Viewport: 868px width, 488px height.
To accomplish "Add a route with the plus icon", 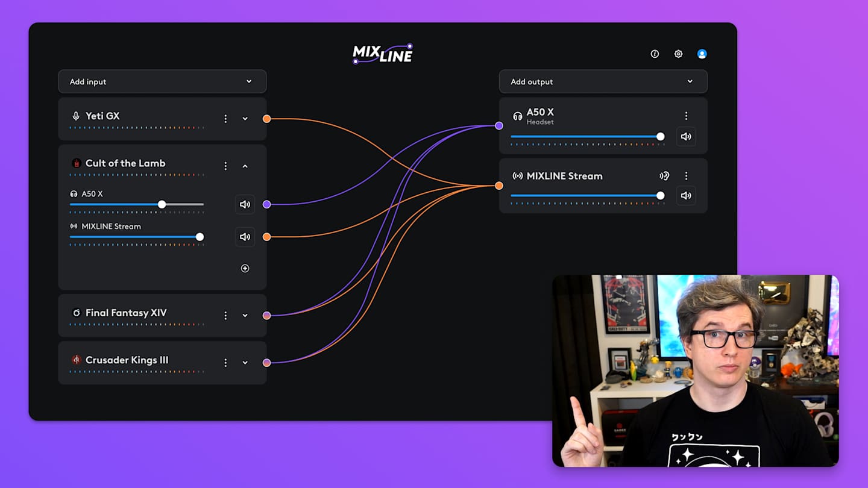I will click(245, 269).
